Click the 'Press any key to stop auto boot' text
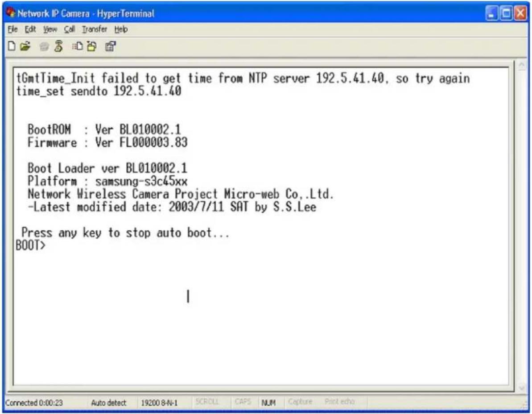Screen dimensions: 532x414 125,233
